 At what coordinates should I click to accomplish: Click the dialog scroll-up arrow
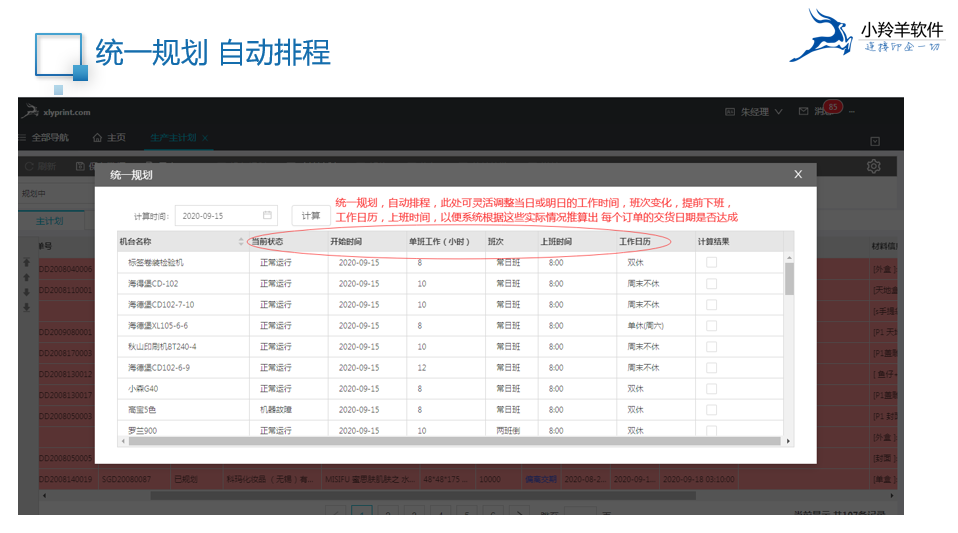[789, 257]
